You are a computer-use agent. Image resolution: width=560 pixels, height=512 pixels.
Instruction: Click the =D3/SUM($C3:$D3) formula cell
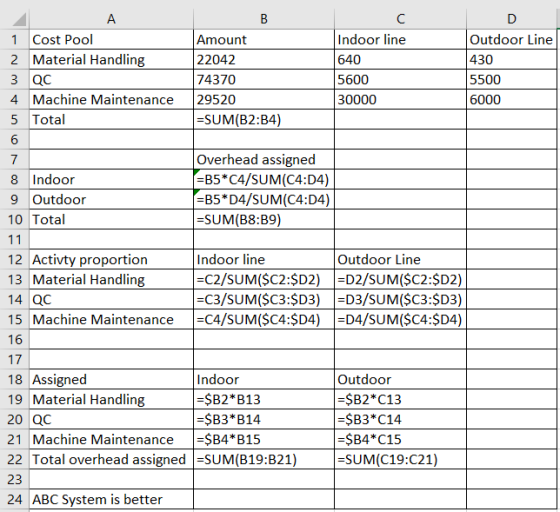400,299
